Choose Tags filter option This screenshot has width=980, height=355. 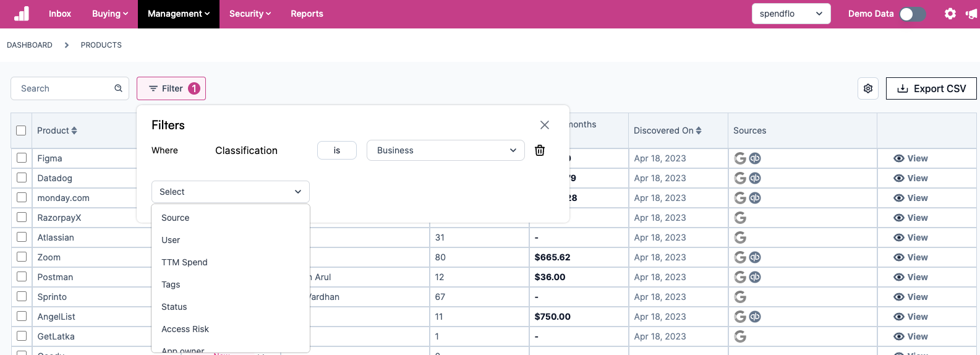tap(230, 284)
